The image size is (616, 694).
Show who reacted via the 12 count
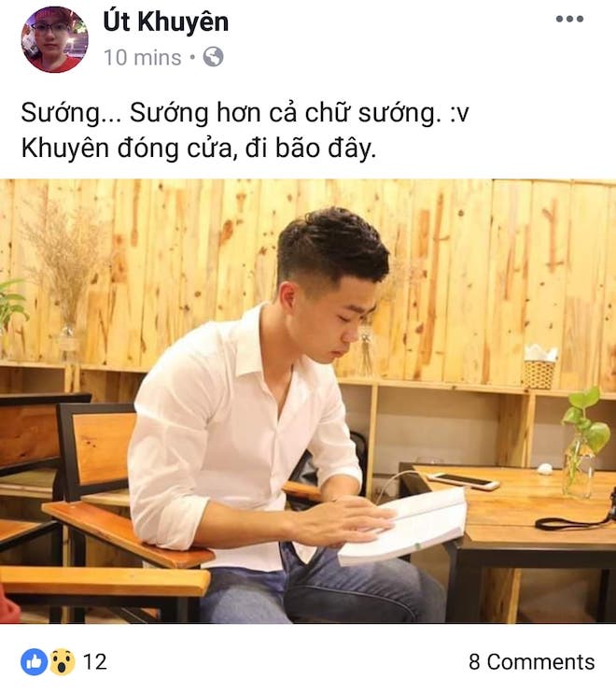94,662
